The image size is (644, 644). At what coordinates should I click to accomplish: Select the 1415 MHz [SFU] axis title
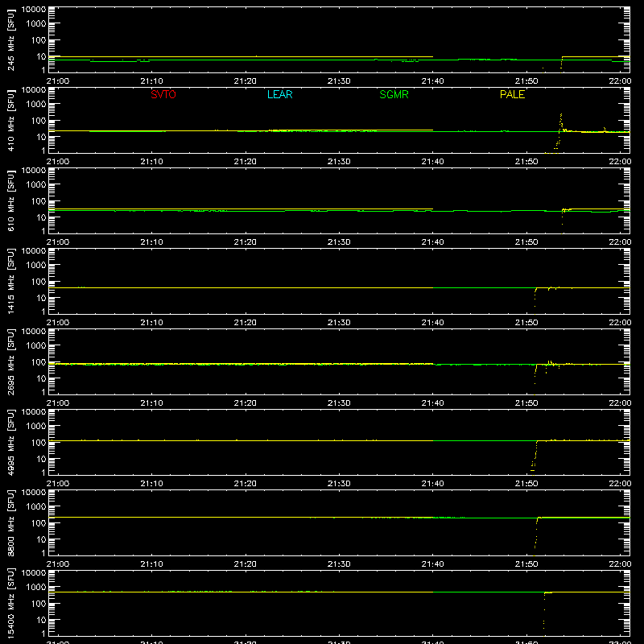pos(10,281)
